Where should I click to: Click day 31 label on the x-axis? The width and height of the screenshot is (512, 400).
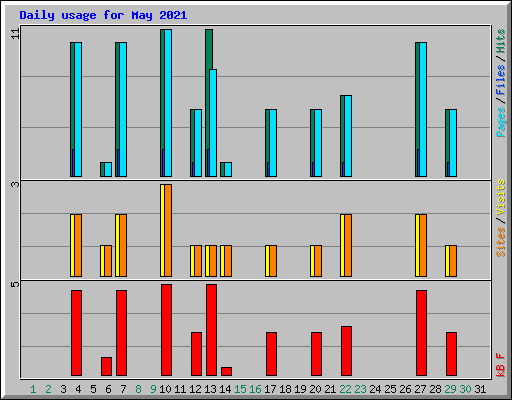tap(480, 389)
